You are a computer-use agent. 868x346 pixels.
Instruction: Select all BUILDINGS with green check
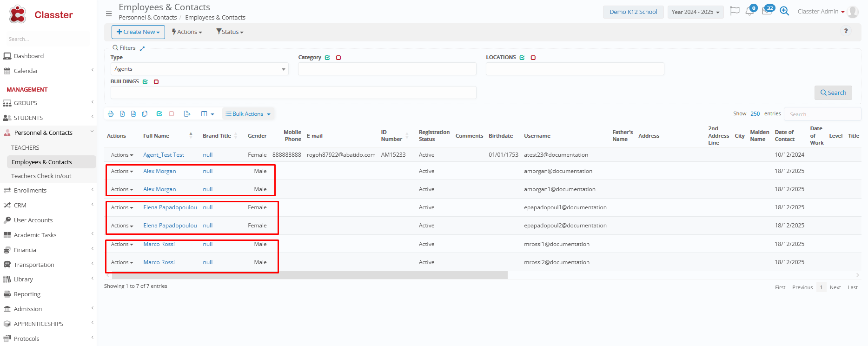pos(146,82)
